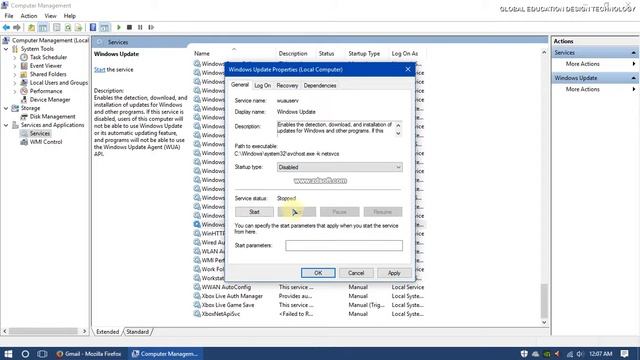Click the Restart Service toolbar icon
The width and height of the screenshot is (640, 360).
[x=151, y=27]
